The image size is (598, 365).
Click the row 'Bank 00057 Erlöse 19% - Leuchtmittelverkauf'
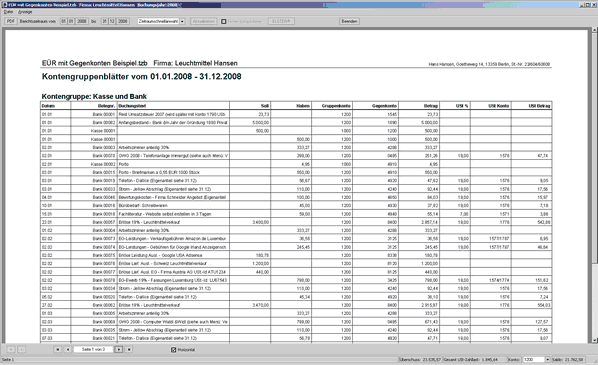point(296,222)
